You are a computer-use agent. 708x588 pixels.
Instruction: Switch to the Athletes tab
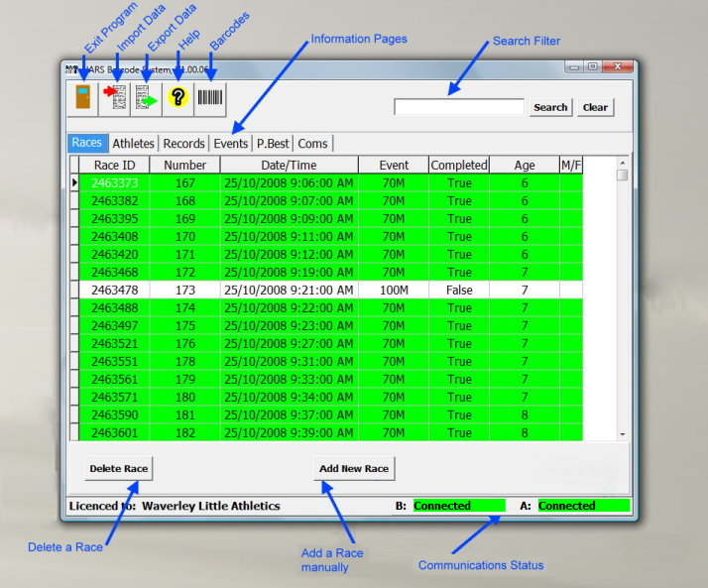click(133, 144)
